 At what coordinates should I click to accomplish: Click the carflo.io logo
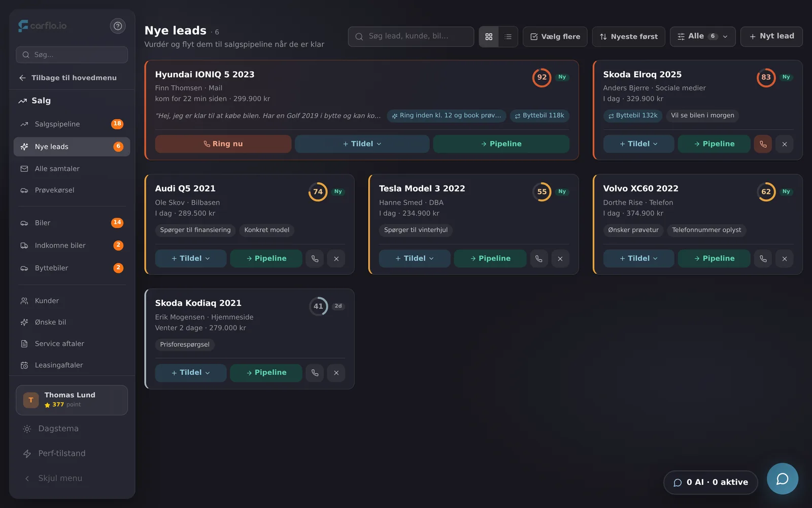(x=43, y=26)
